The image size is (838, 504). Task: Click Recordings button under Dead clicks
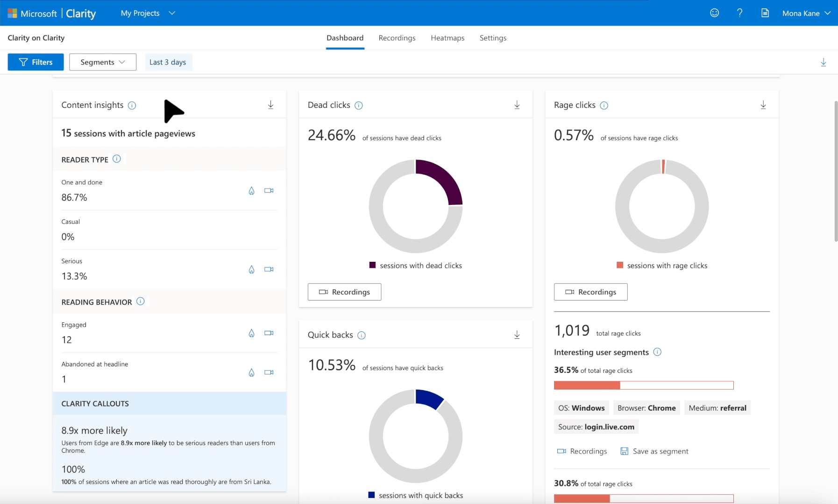tap(344, 292)
